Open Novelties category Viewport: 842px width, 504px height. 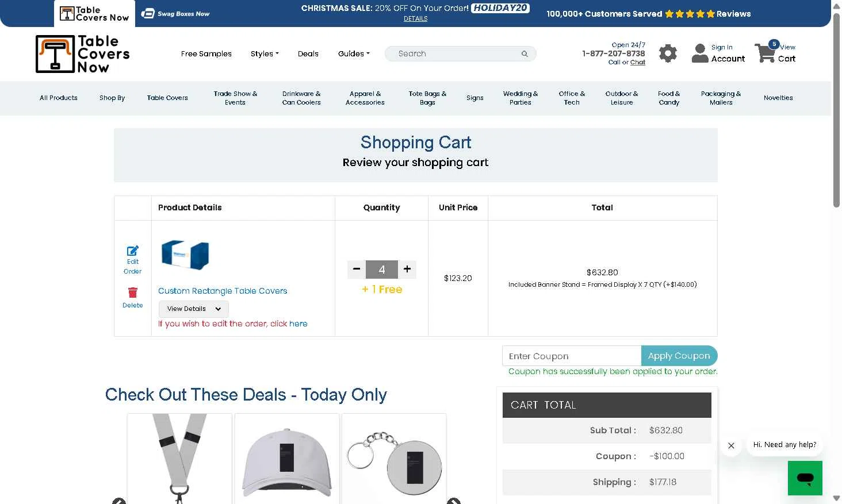point(778,98)
